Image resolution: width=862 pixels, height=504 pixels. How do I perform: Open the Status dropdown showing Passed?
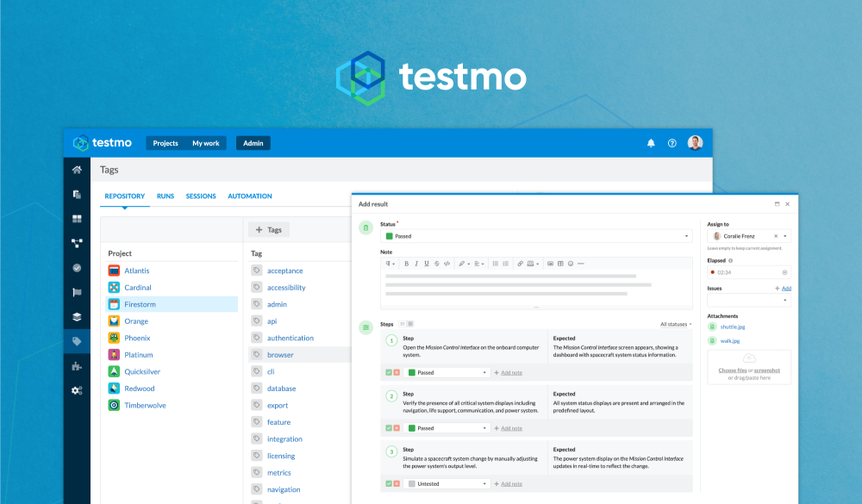(536, 236)
